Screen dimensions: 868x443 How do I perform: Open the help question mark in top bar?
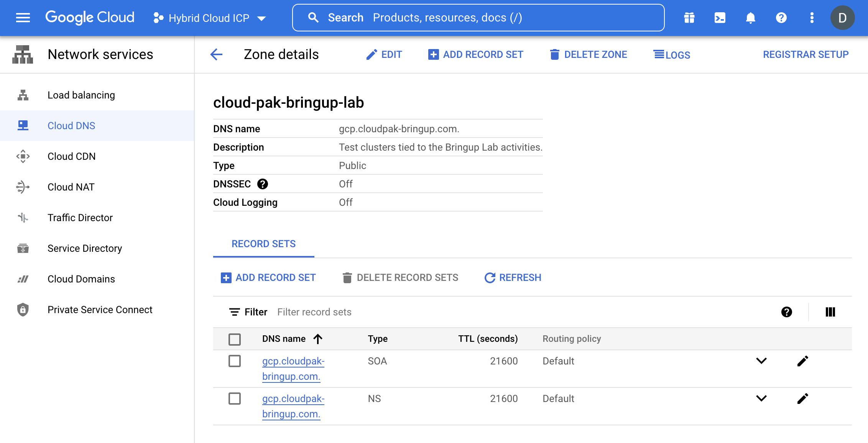781,18
